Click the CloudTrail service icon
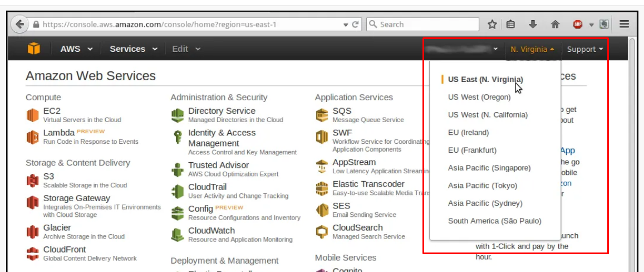The height and width of the screenshot is (272, 644). coord(178,191)
